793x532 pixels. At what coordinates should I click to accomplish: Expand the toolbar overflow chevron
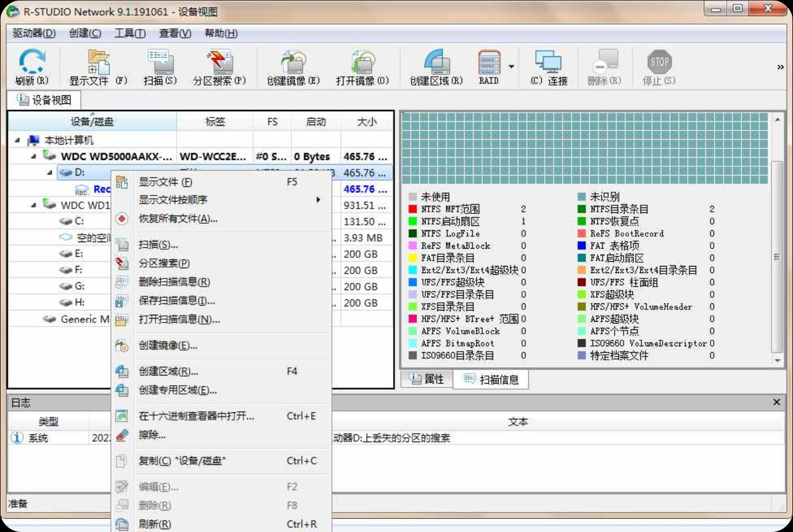pos(780,67)
